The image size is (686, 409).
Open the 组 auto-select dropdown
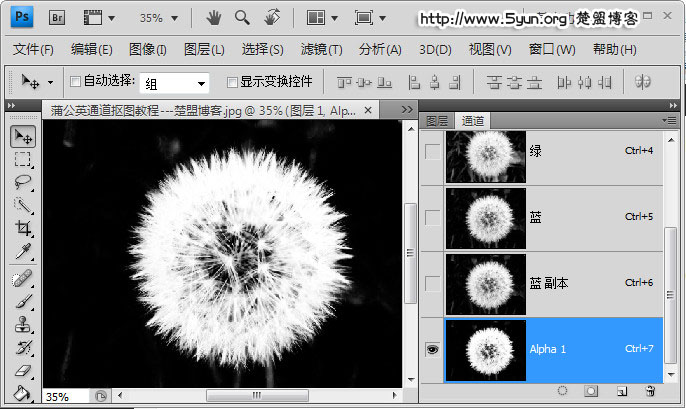174,82
